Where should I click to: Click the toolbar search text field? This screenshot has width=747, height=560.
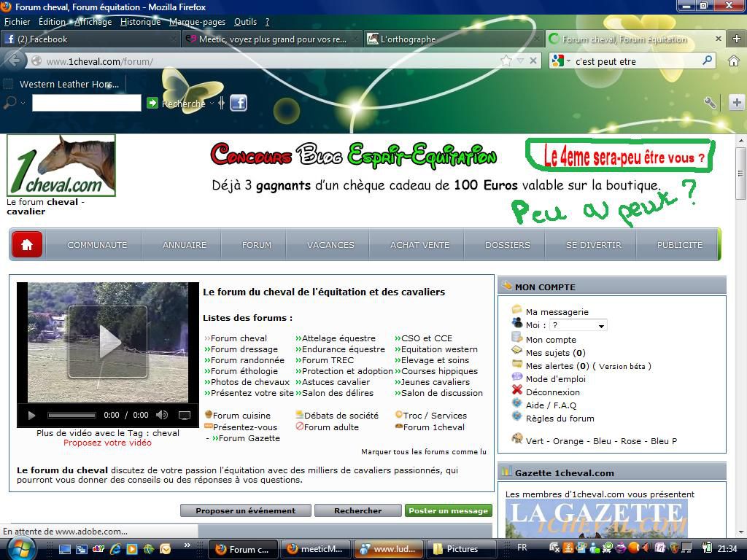coord(86,104)
